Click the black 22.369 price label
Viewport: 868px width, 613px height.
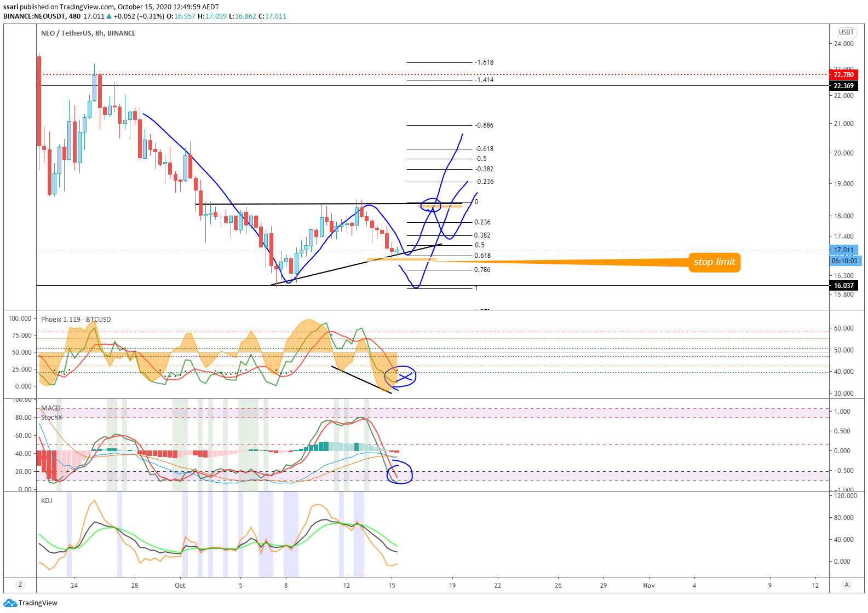(x=843, y=85)
